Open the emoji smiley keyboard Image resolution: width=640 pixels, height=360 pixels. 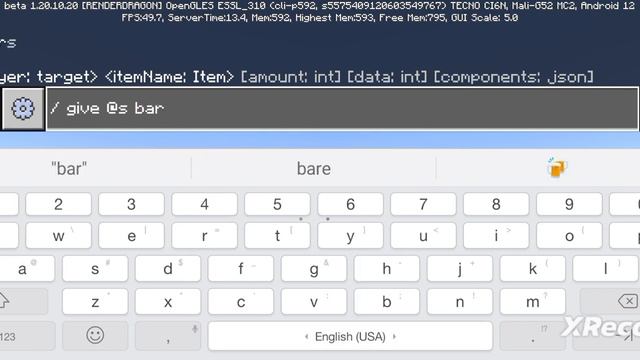click(x=95, y=336)
